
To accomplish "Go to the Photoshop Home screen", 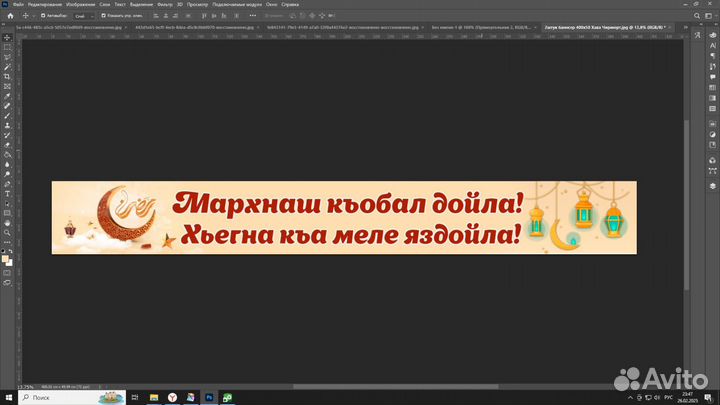I will (x=10, y=16).
